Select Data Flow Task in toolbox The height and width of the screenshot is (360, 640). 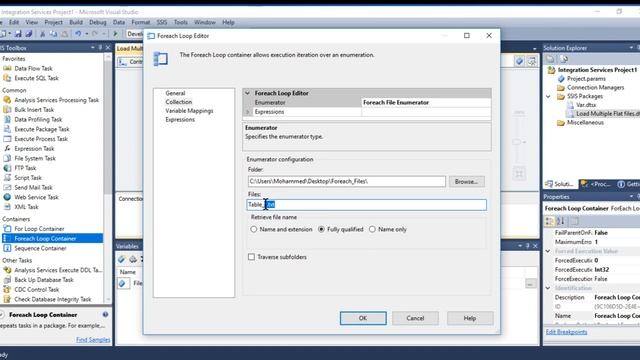coord(33,68)
